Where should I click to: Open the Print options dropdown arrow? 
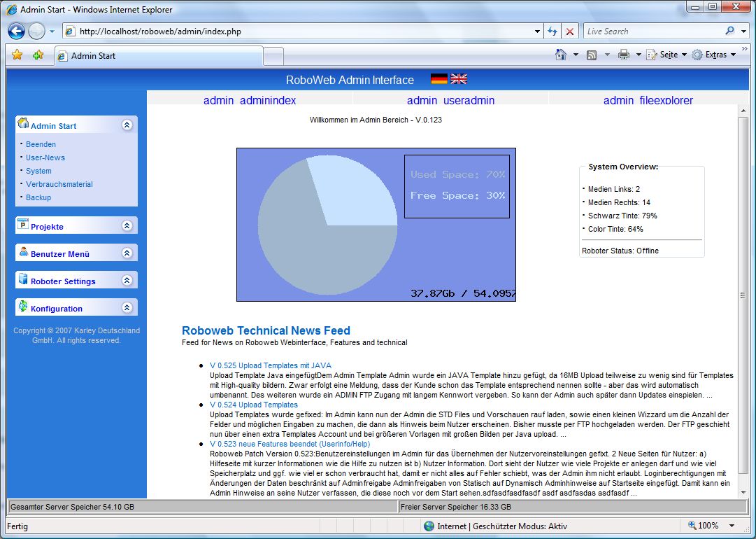click(x=639, y=55)
